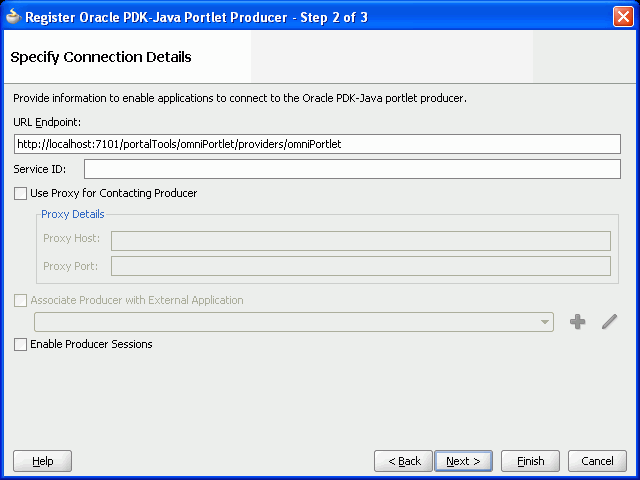Click the Proxy Host input field
This screenshot has width=640, height=480.
tap(361, 241)
